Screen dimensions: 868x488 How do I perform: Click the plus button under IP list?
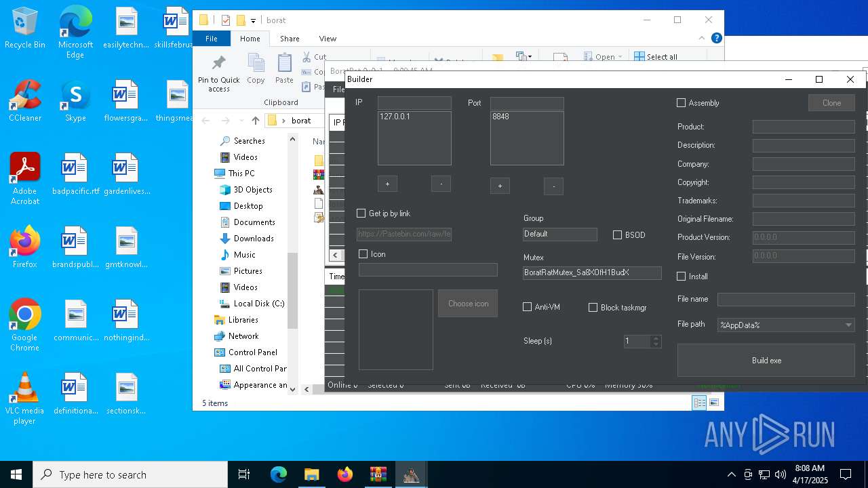click(387, 184)
